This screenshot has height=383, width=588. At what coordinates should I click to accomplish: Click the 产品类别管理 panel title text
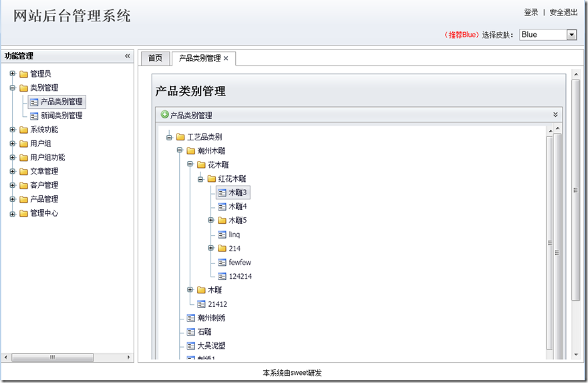191,116
